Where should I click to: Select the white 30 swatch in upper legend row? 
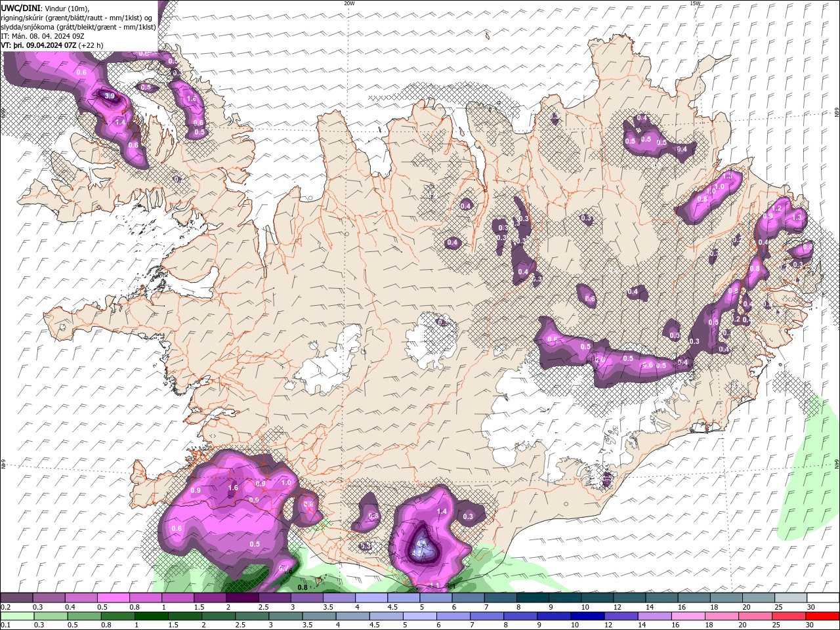[x=823, y=598]
